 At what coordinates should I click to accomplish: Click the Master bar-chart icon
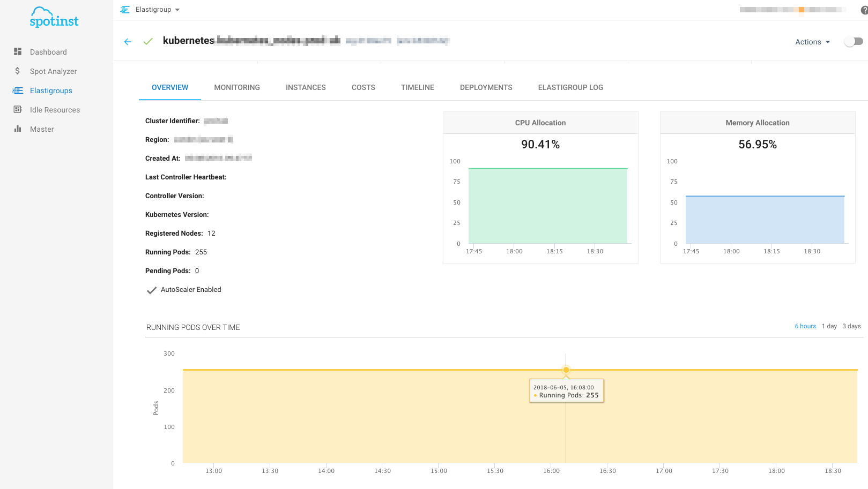pos(18,129)
